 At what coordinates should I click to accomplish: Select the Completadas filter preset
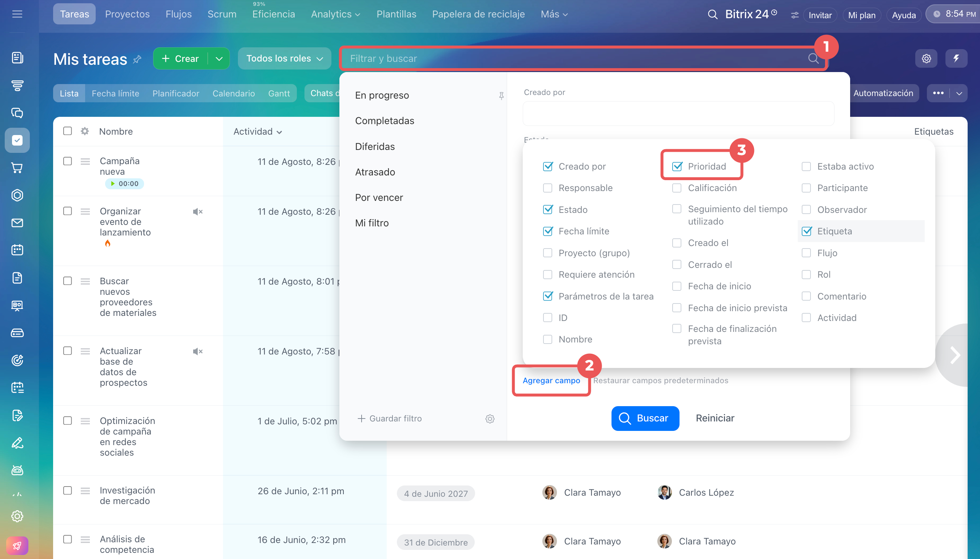coord(385,120)
